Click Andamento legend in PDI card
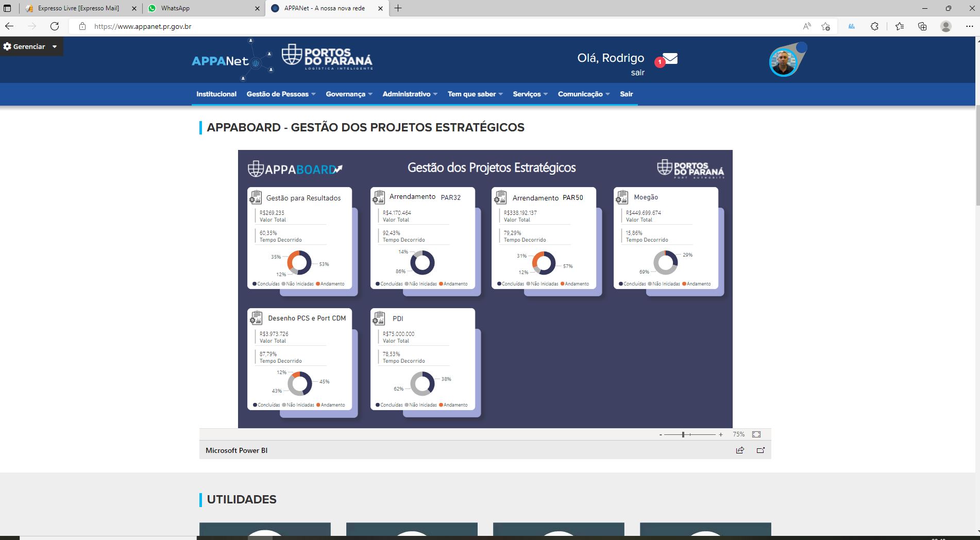This screenshot has height=540, width=980. [x=453, y=405]
